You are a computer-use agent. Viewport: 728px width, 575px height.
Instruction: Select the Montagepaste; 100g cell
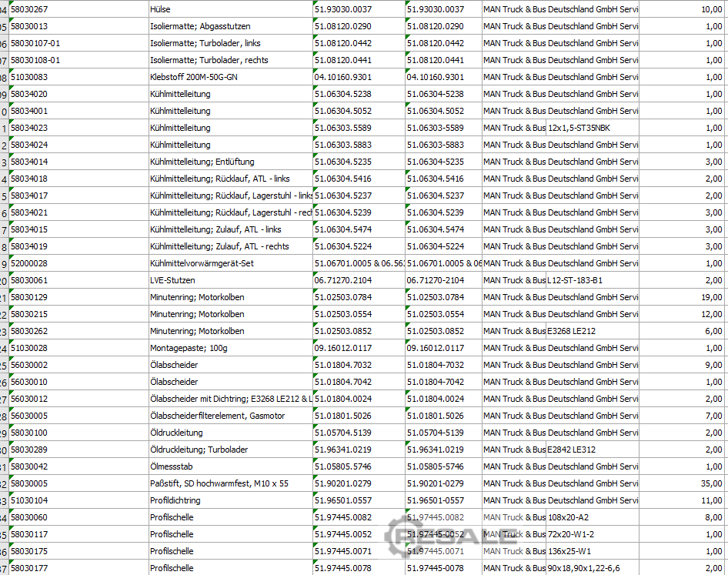[230, 348]
